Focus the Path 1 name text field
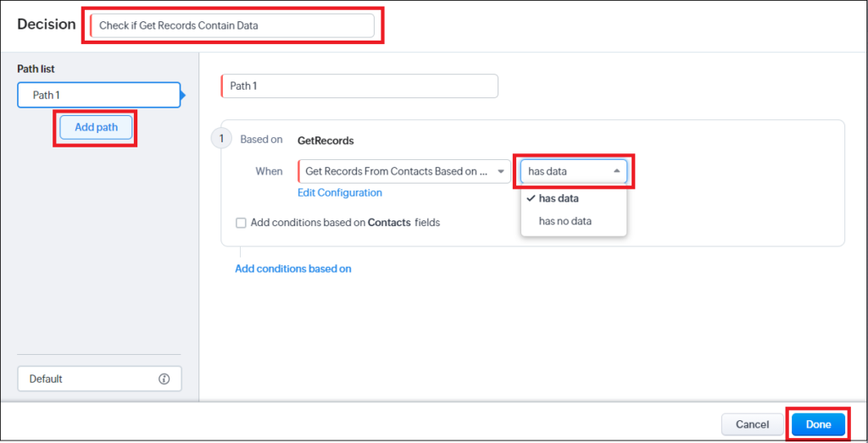The width and height of the screenshot is (868, 443). [x=359, y=86]
